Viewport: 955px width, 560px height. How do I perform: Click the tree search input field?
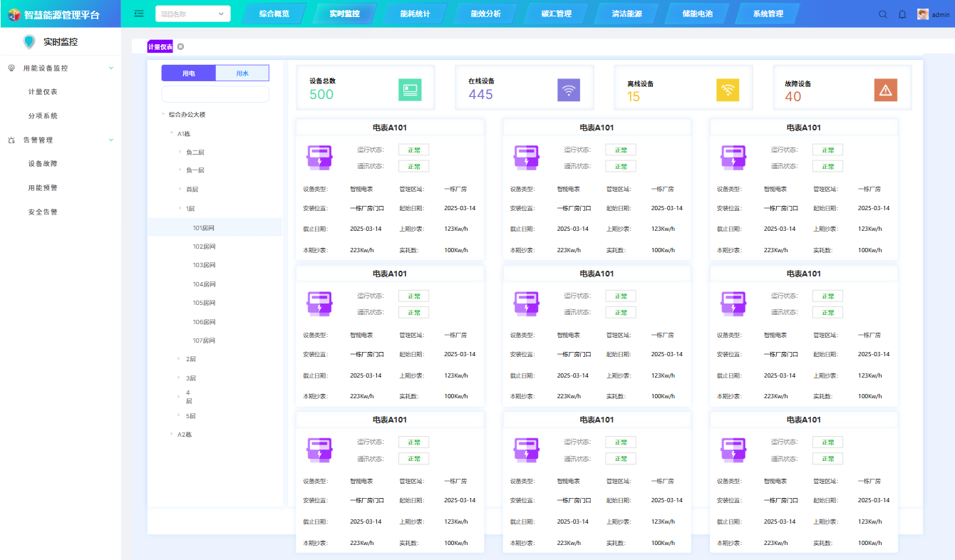(x=215, y=94)
